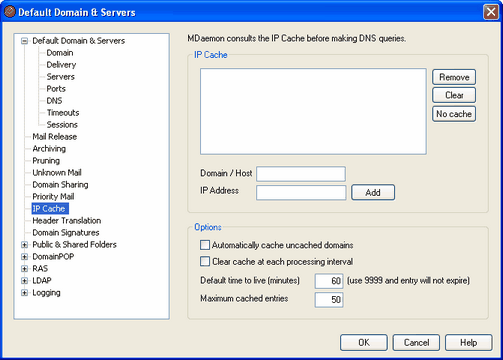Cancel the dialog
503x360 pixels.
[416, 343]
